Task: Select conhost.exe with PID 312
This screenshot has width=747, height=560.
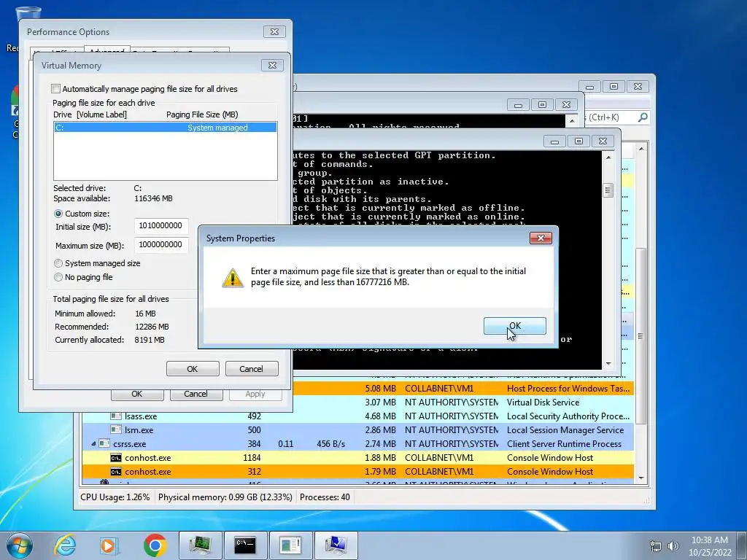Action: 357,472
